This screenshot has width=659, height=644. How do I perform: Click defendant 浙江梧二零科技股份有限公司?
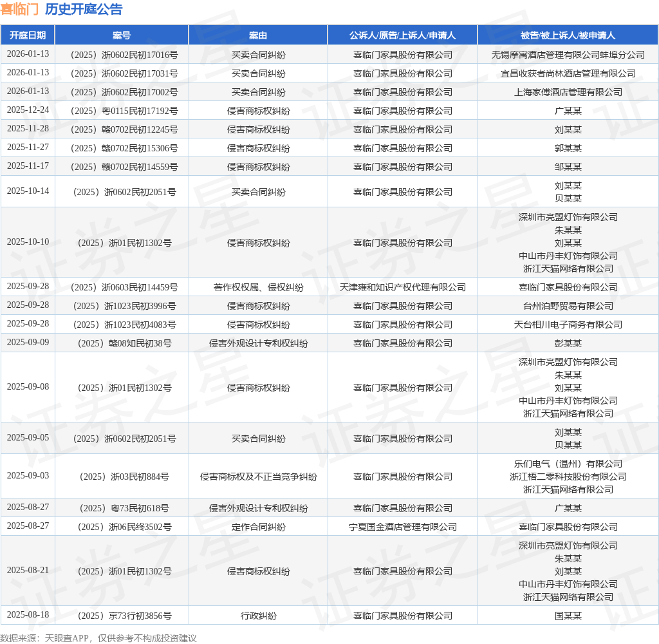pyautogui.click(x=568, y=477)
